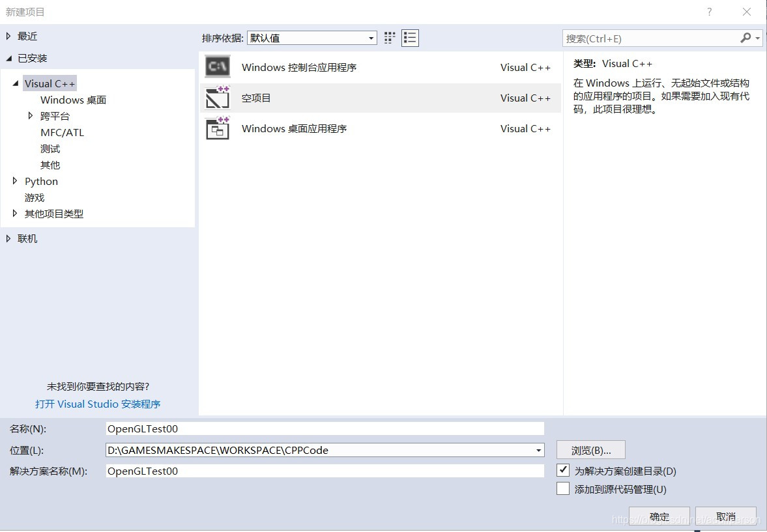Focus the 名称 input field
The height and width of the screenshot is (532, 767).
tap(325, 429)
